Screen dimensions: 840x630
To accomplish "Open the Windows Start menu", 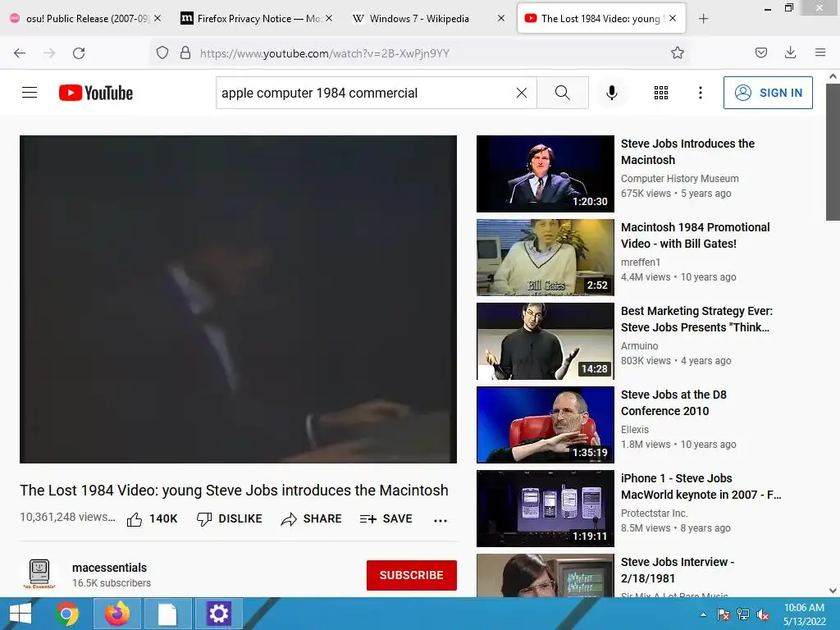I will 21,614.
